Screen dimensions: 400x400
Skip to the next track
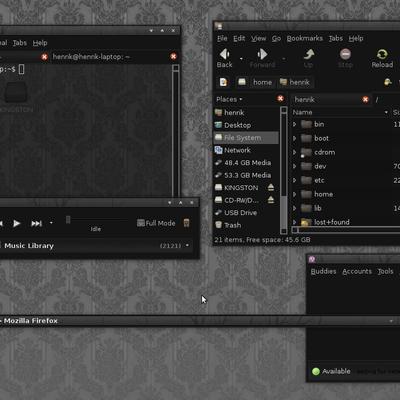click(36, 223)
